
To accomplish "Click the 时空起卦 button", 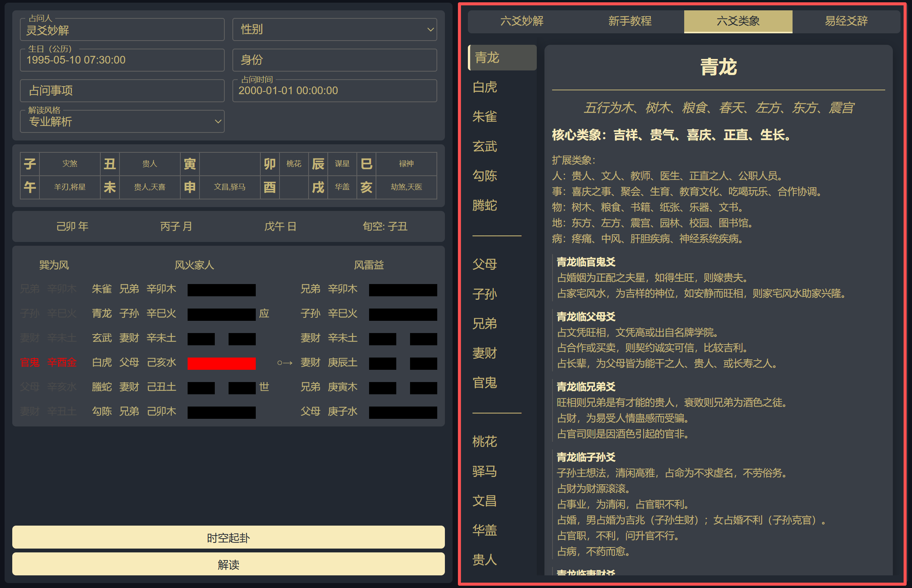I will pyautogui.click(x=228, y=537).
